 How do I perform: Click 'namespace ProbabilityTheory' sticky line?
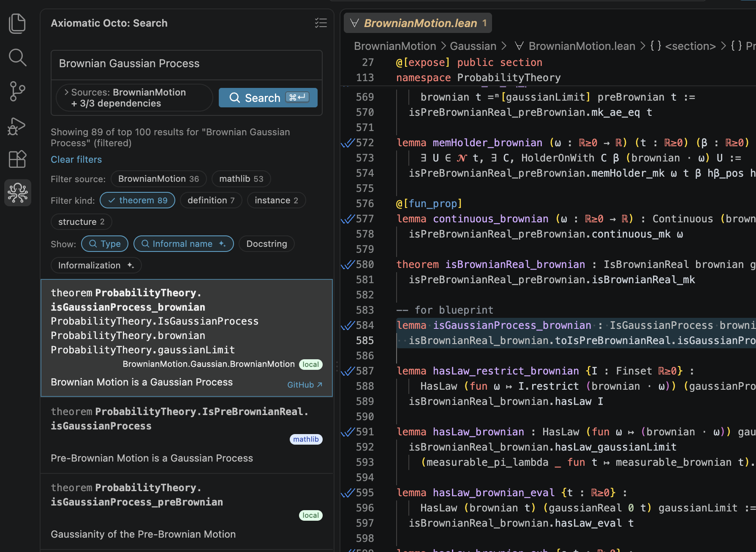(x=478, y=78)
